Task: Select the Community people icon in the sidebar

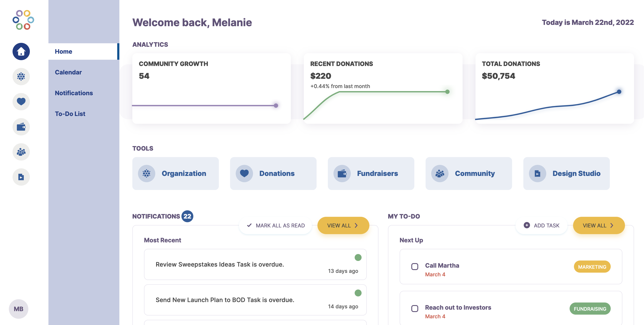Action: (x=21, y=152)
